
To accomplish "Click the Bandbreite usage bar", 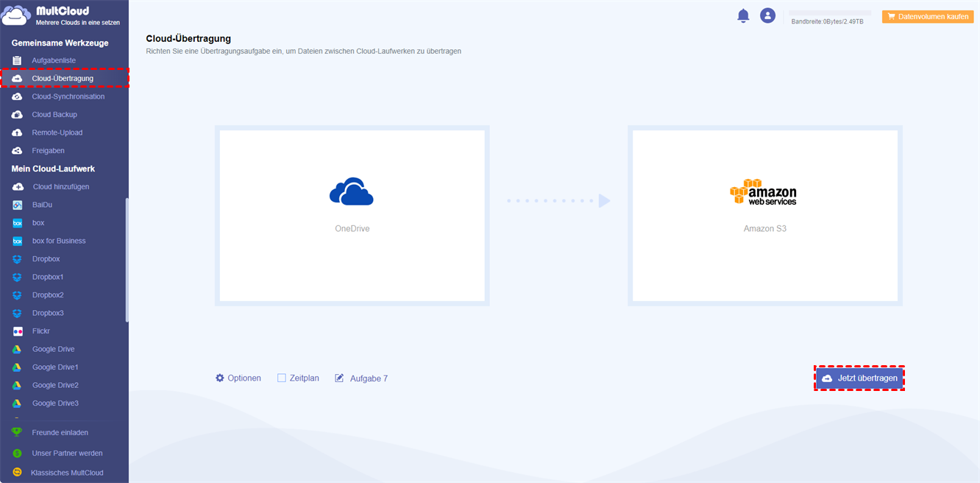I will click(x=829, y=13).
